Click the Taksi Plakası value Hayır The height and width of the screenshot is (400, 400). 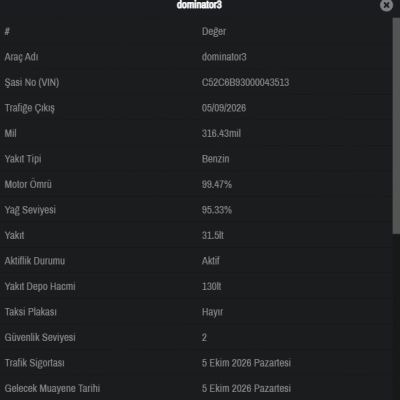coord(212,312)
